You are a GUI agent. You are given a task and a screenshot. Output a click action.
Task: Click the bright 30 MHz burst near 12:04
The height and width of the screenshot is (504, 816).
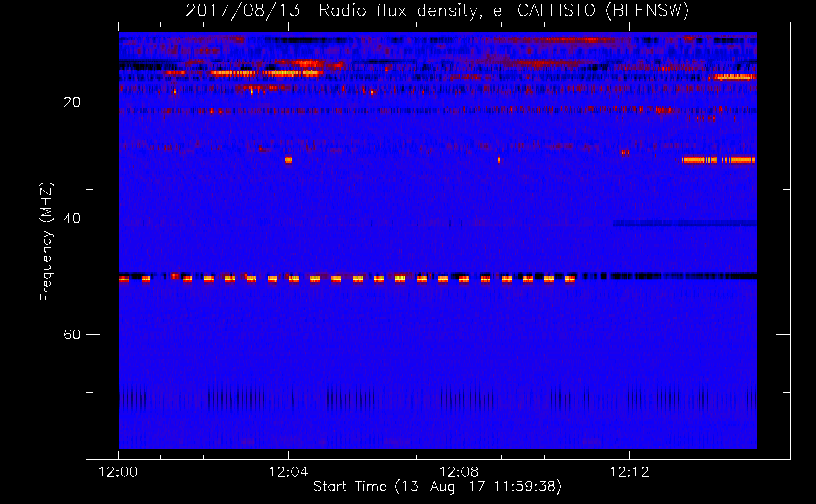point(288,160)
